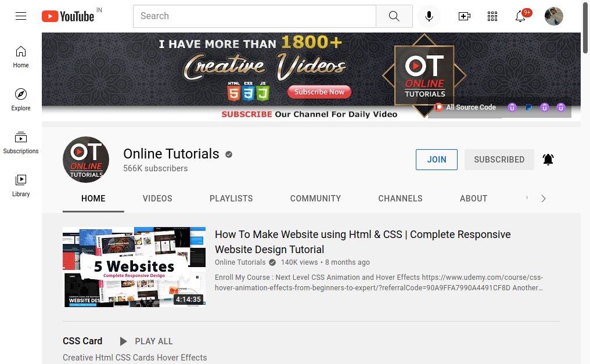
Task: Open the Create video icon
Action: [465, 16]
